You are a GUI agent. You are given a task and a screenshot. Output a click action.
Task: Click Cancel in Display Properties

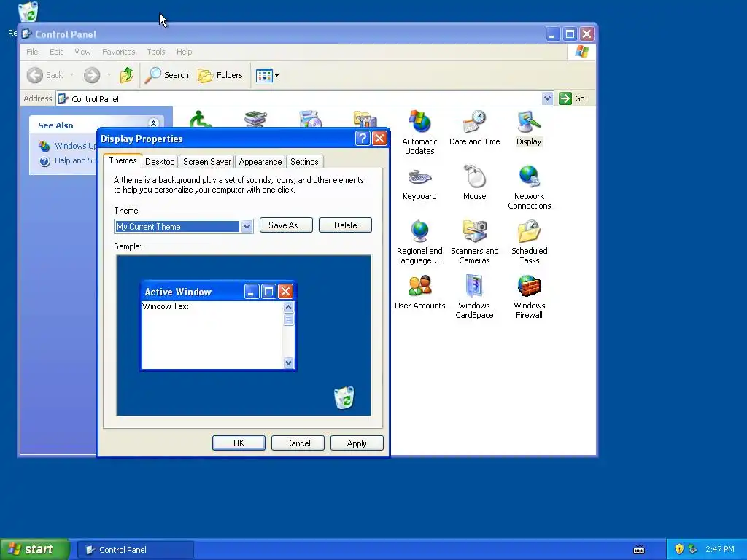[298, 443]
